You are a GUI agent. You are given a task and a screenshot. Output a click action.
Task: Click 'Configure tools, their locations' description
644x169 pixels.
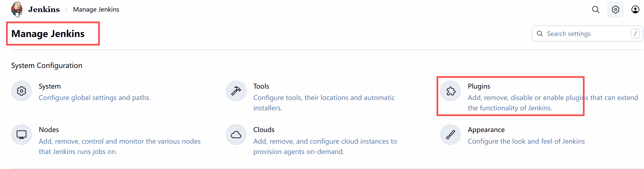click(324, 103)
